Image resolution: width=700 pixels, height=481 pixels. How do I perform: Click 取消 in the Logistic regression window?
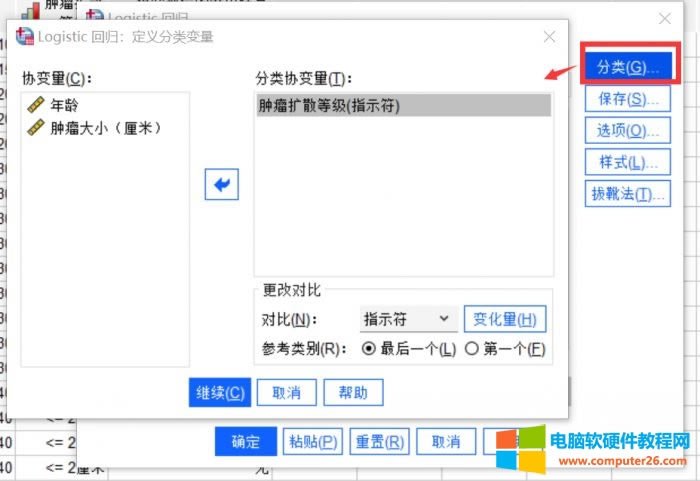[x=446, y=441]
